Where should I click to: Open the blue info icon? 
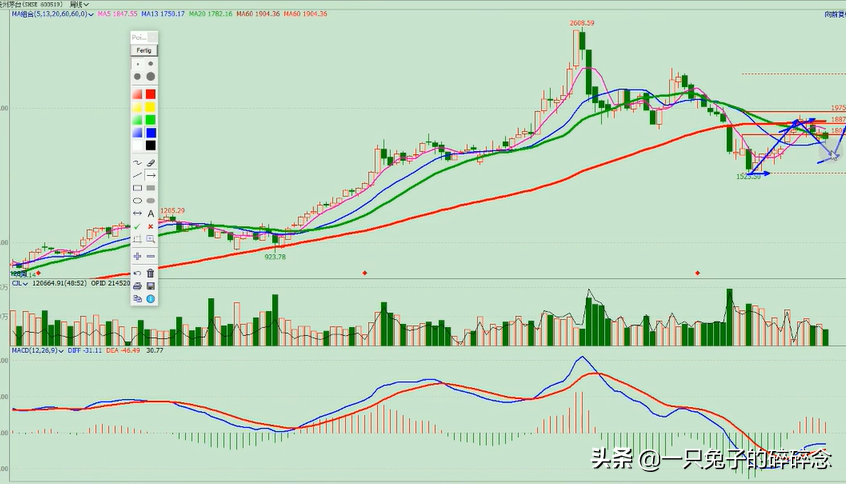pos(151,298)
